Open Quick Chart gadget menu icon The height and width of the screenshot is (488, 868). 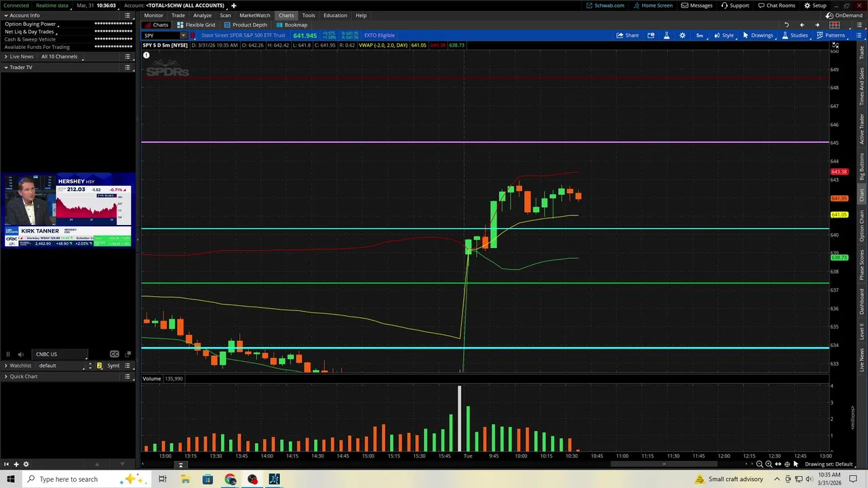pyautogui.click(x=127, y=376)
